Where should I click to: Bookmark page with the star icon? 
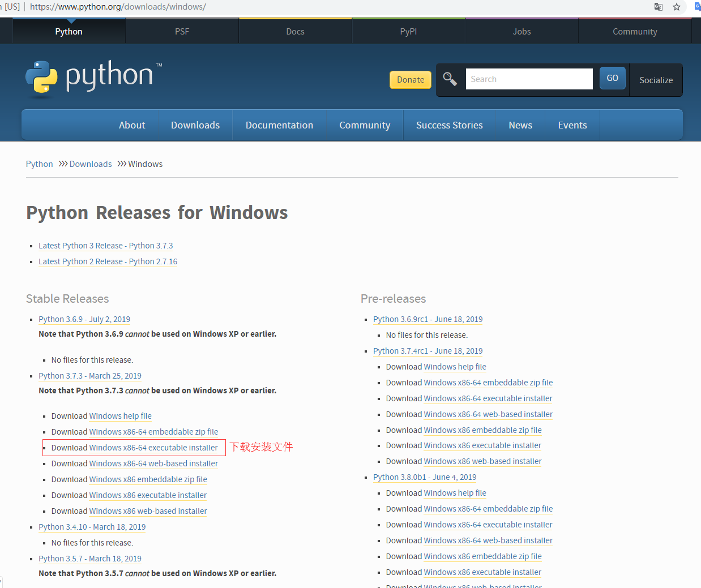point(676,7)
